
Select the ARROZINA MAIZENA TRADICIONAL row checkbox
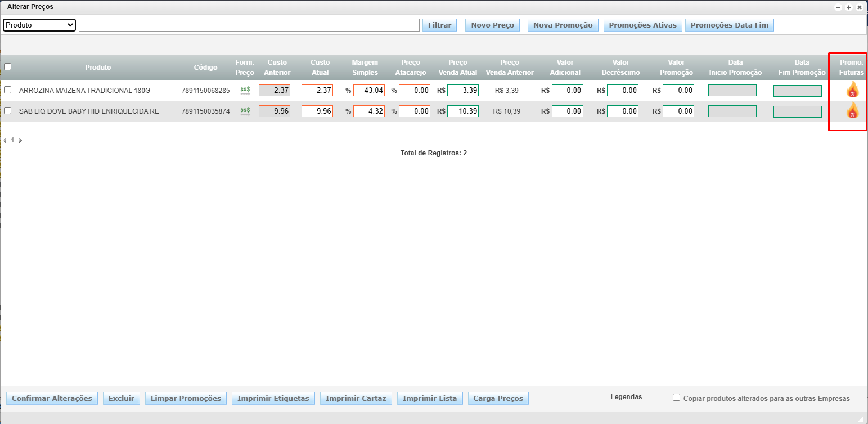tap(8, 90)
